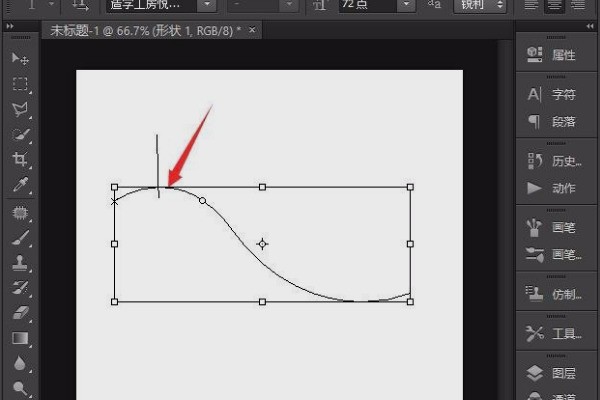Screen dimensions: 600x400
Task: Select the Eyedropper tool
Action: click(20, 184)
